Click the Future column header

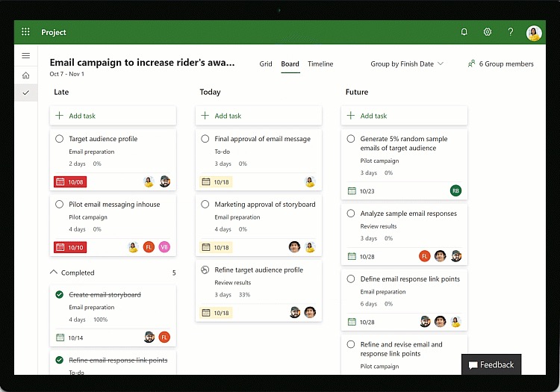click(356, 92)
